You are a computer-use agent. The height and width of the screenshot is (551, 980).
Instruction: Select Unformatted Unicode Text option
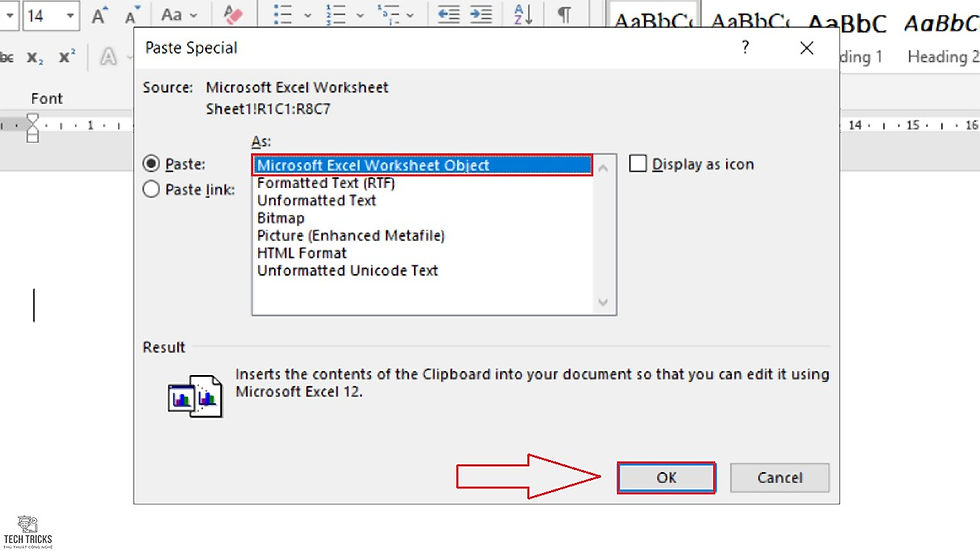coord(347,271)
